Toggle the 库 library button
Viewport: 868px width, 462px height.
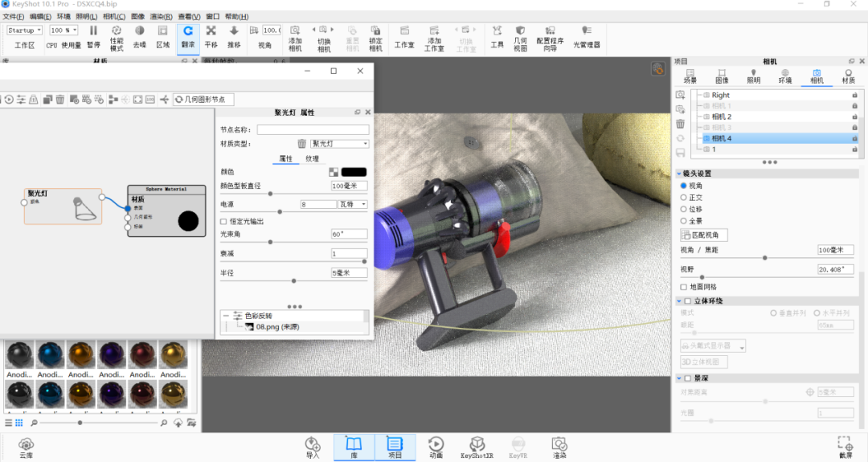354,448
